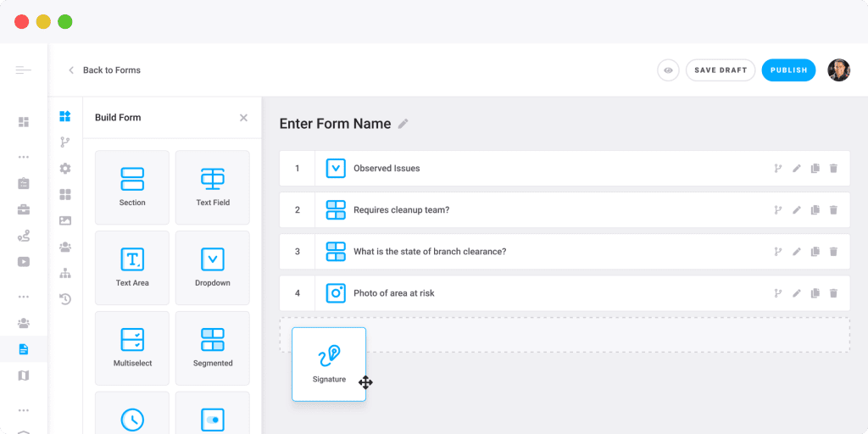Go Back to Forms
868x434 pixels.
point(104,70)
